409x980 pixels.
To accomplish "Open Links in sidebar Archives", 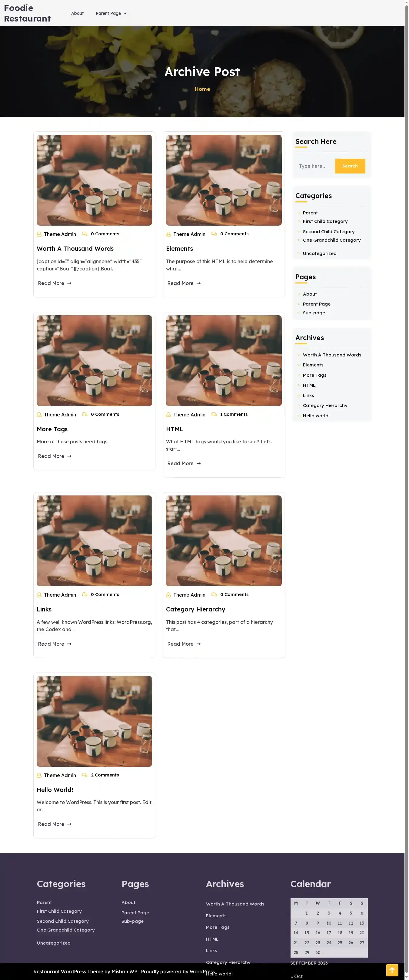I will point(308,395).
